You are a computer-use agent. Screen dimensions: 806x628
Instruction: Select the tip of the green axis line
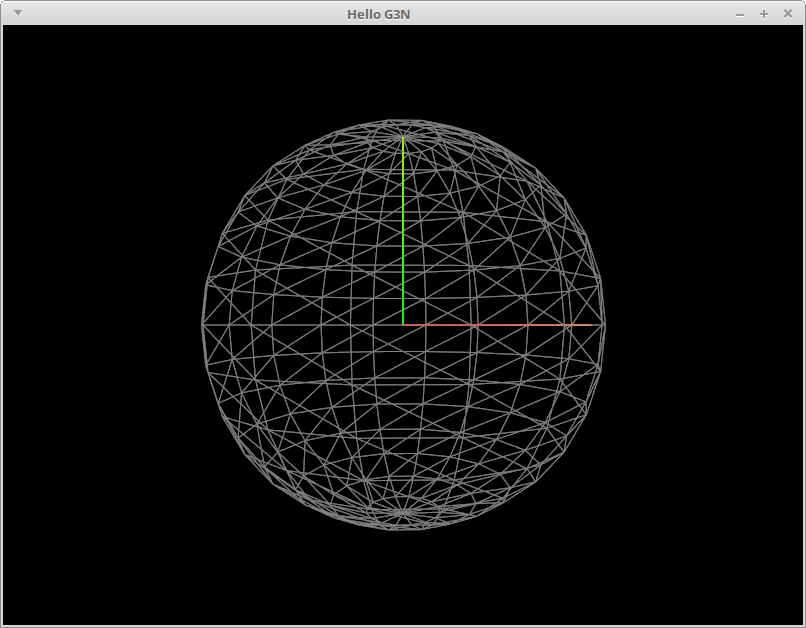[403, 140]
